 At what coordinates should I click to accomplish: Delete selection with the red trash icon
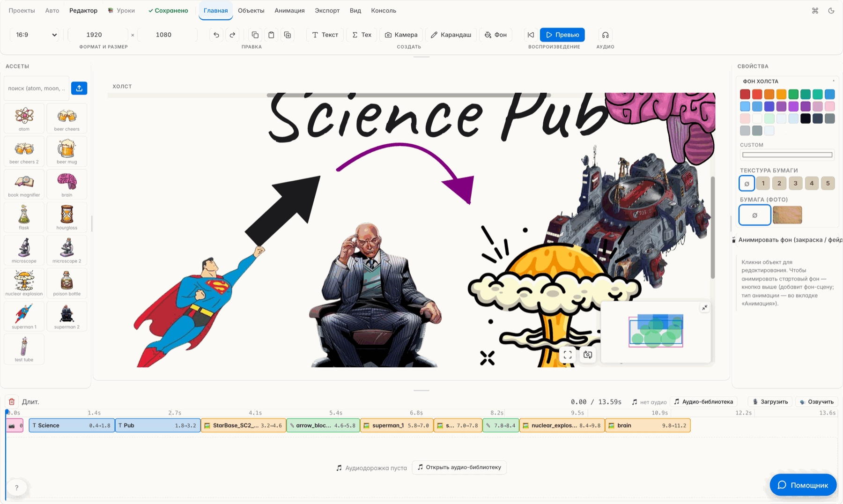pyautogui.click(x=12, y=401)
